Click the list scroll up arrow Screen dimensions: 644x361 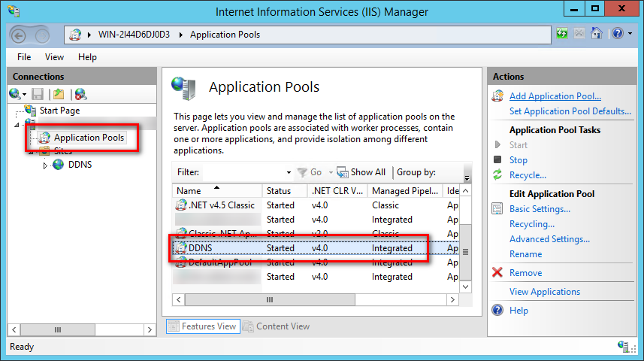465,191
